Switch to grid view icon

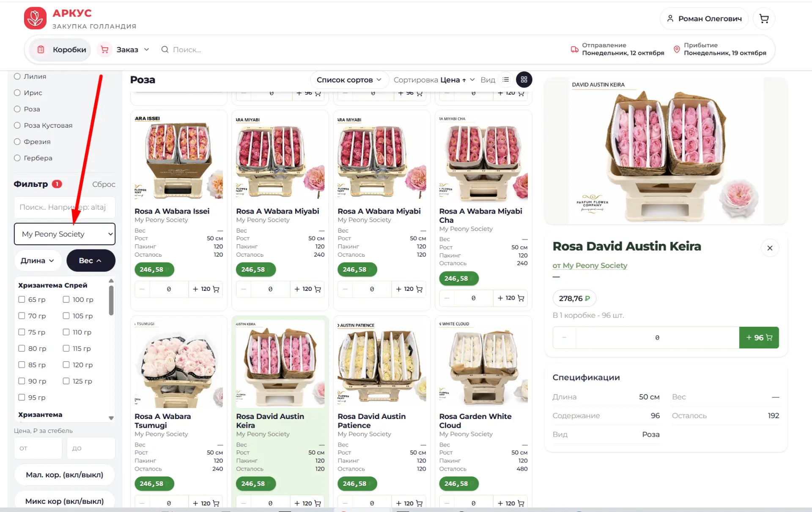click(x=524, y=79)
